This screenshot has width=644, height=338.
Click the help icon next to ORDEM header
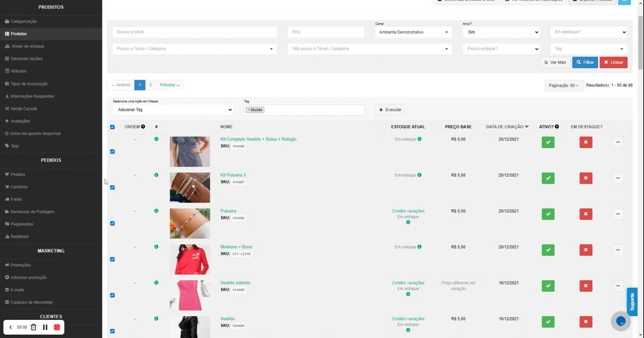pos(143,126)
